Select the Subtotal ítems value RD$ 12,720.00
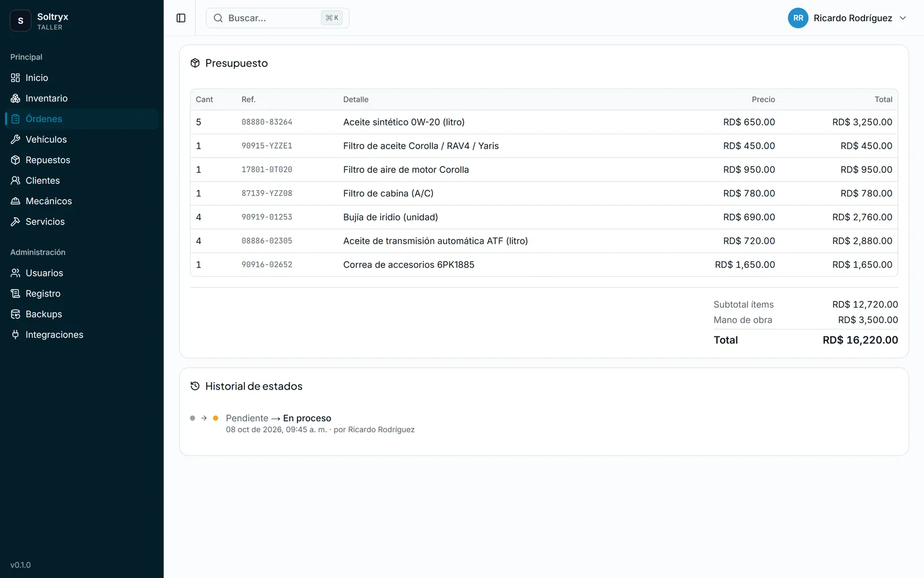 coord(865,304)
